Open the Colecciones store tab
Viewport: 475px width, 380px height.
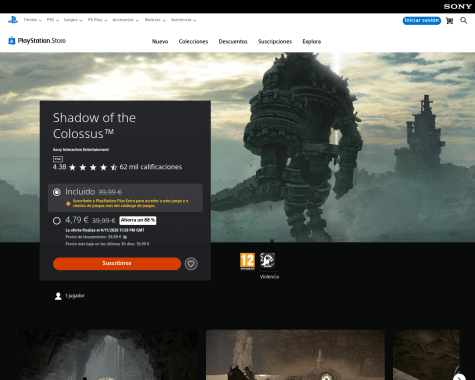[193, 42]
